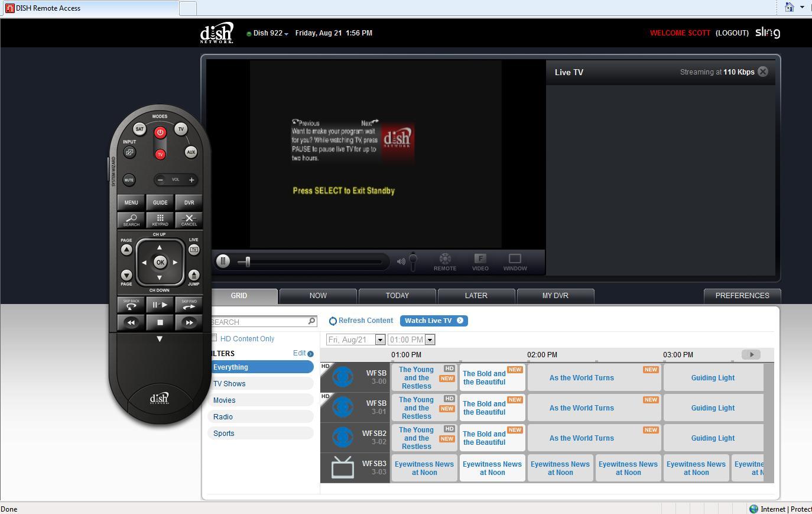
Task: Click the PAGE down button on remote
Action: pos(126,275)
